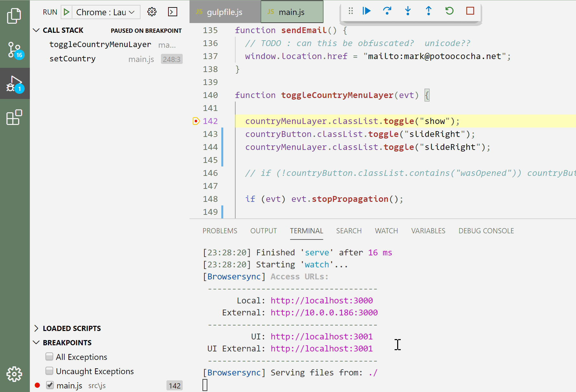This screenshot has width=576, height=392.
Task: Click the breakpoint glyph on line 142
Action: point(196,121)
